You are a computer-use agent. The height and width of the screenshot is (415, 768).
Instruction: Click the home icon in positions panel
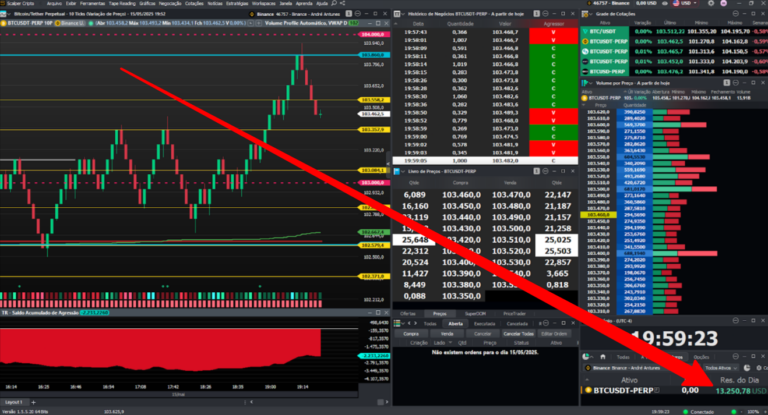click(x=603, y=357)
